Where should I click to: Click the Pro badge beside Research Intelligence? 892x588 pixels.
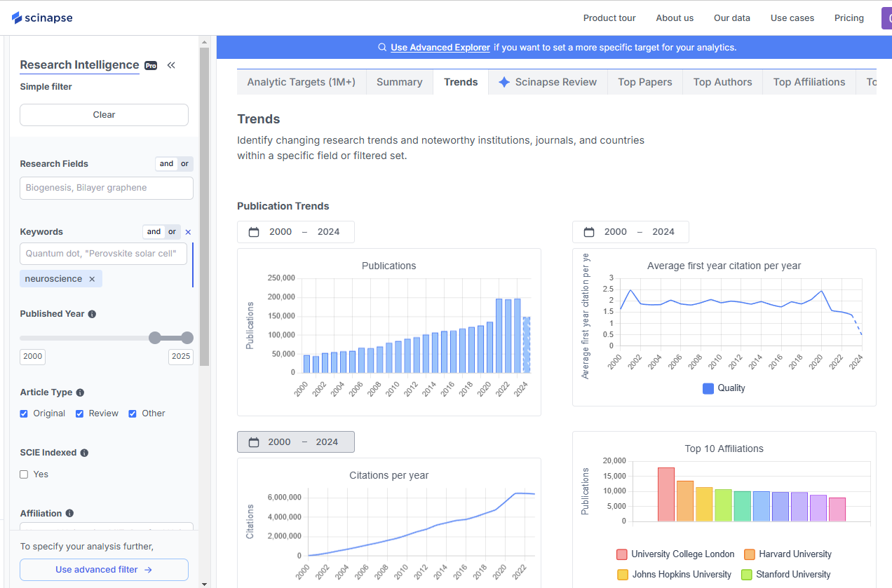coord(150,65)
